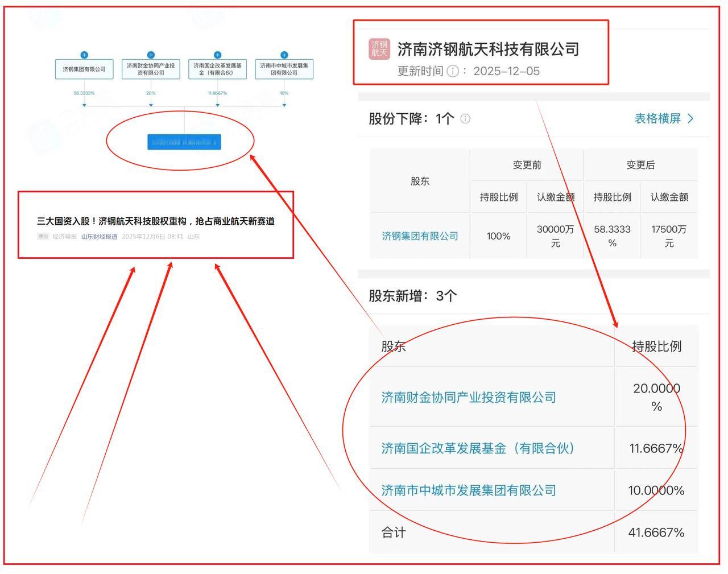
Task: Select the 济钢集团有限公司 box in equity chart
Action: (x=84, y=68)
